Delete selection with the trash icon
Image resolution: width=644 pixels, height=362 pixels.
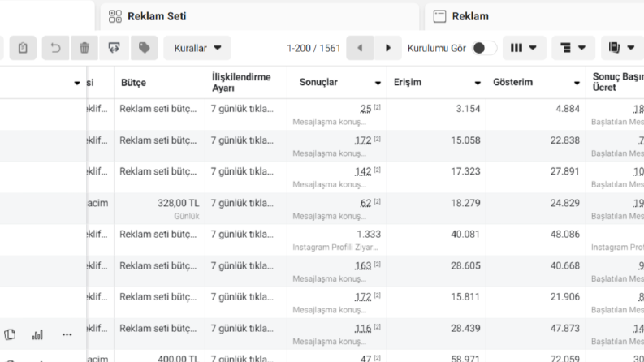[x=84, y=48]
